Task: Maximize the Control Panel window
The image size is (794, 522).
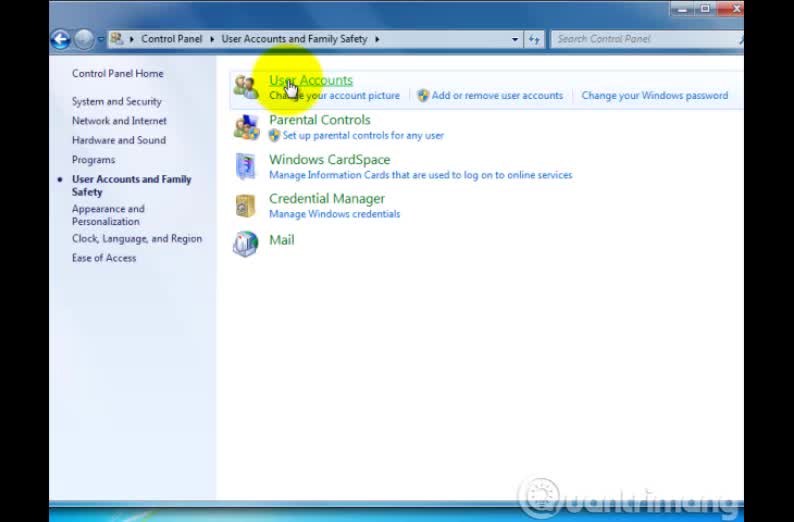Action: pos(705,9)
